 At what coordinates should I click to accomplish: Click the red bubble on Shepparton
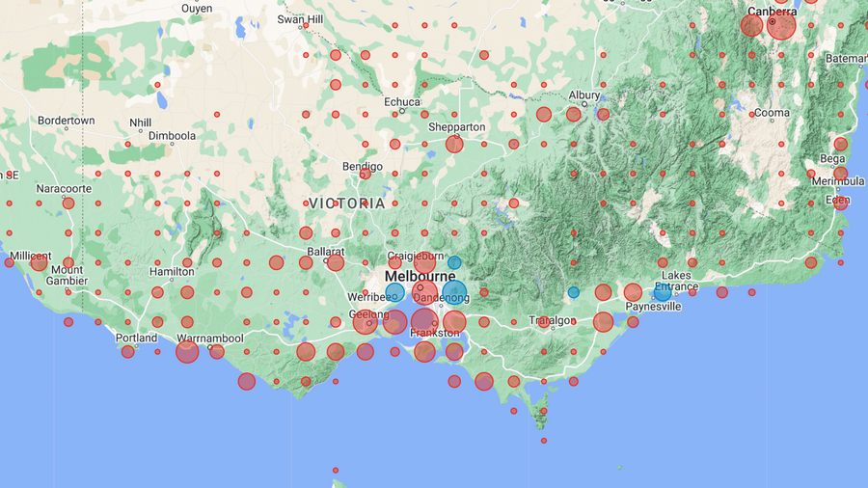tap(454, 144)
